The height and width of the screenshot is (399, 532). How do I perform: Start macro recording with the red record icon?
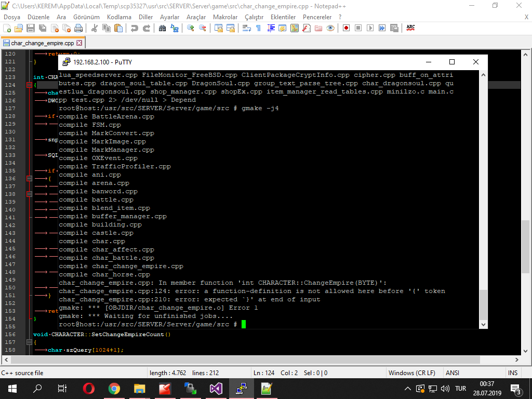(346, 28)
